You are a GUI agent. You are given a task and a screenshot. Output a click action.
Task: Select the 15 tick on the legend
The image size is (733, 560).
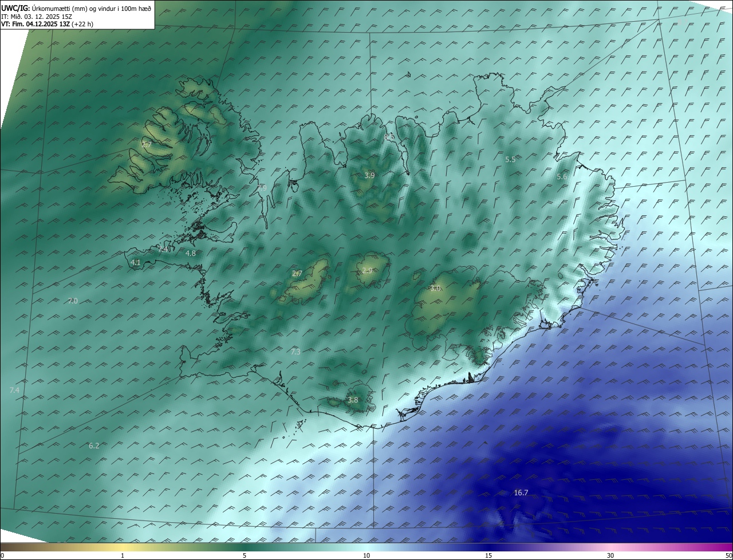click(x=488, y=555)
